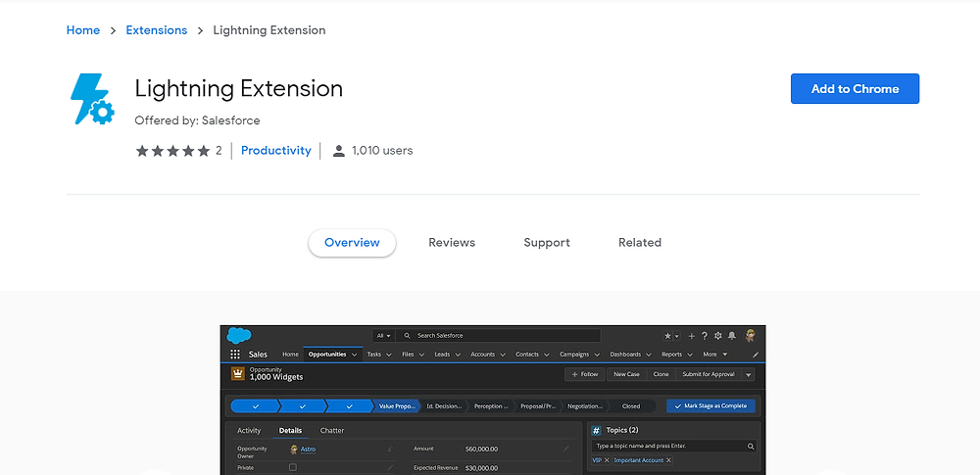Click Add to Chrome button
980x475 pixels.
[x=855, y=89]
